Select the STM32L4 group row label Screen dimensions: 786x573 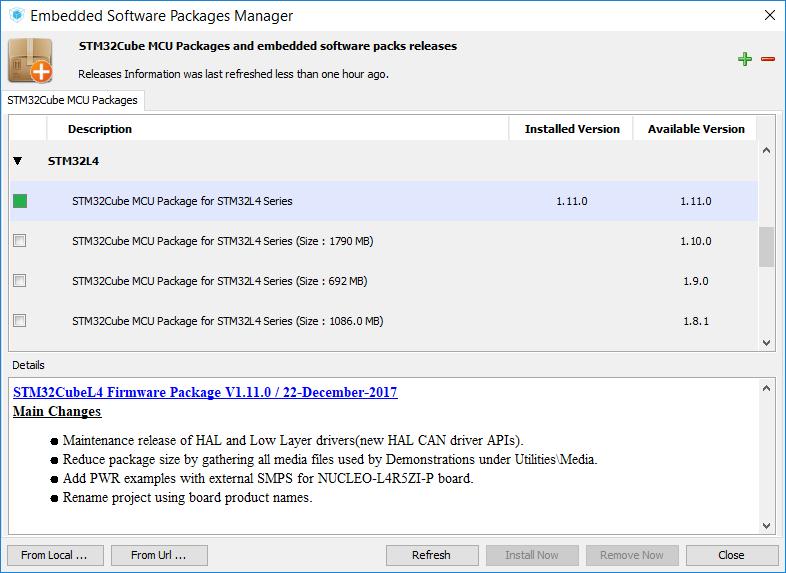73,161
